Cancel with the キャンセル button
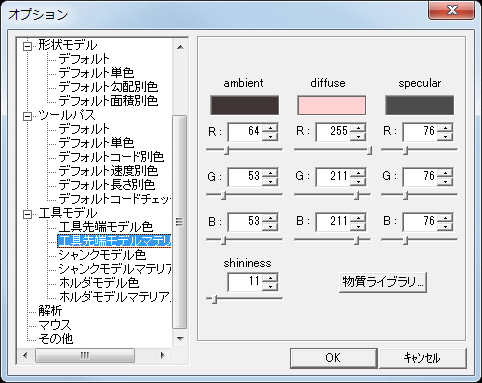The width and height of the screenshot is (482, 383). (422, 358)
